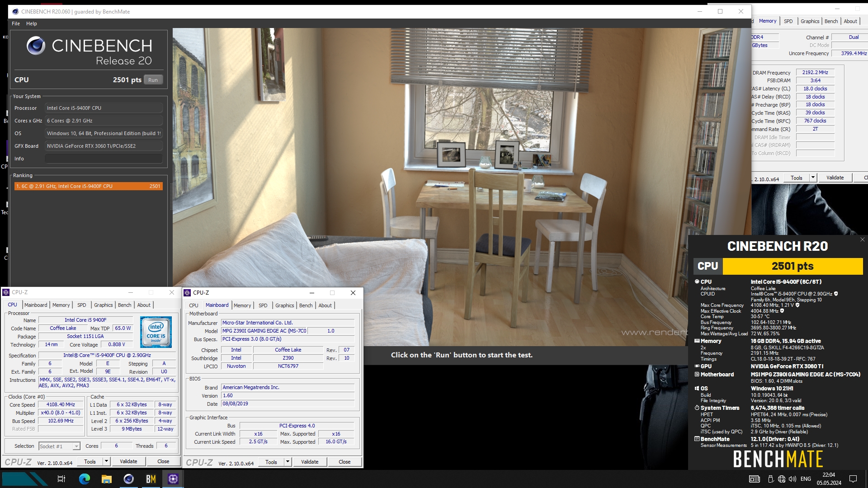Run the Cinebench CPU test
This screenshot has height=488, width=868.
point(153,80)
